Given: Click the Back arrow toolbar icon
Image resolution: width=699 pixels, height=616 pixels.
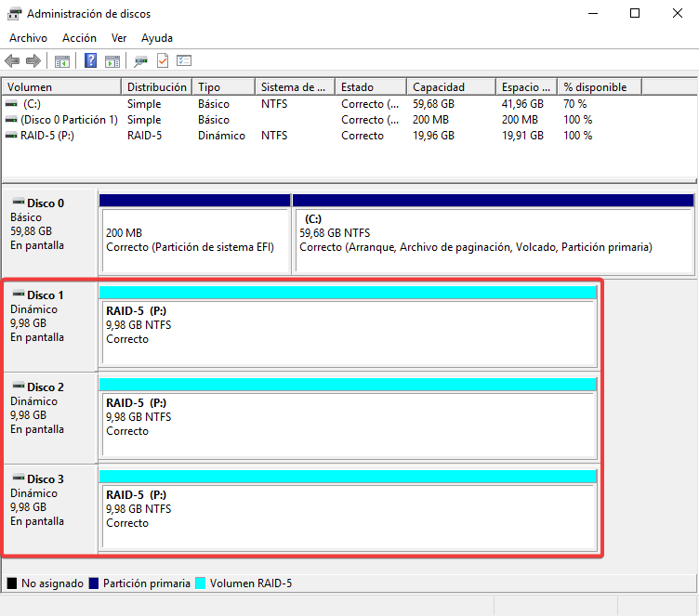Looking at the screenshot, I should coord(12,61).
